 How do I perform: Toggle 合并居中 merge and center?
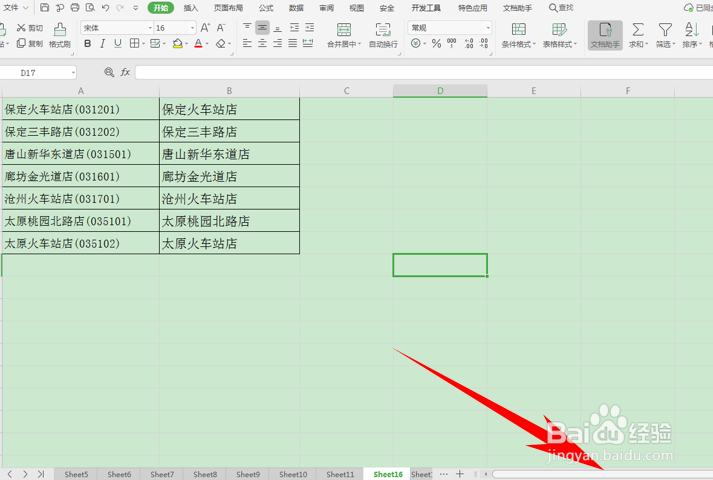343,35
